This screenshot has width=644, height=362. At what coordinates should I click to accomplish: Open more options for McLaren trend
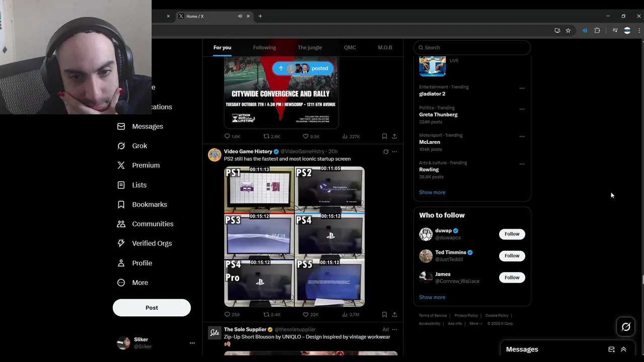pyautogui.click(x=522, y=136)
